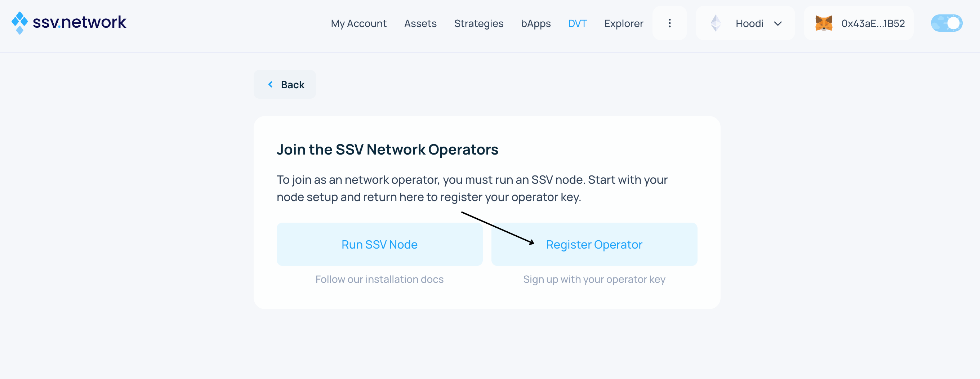The width and height of the screenshot is (980, 379).
Task: Select Register Operator
Action: 593,244
